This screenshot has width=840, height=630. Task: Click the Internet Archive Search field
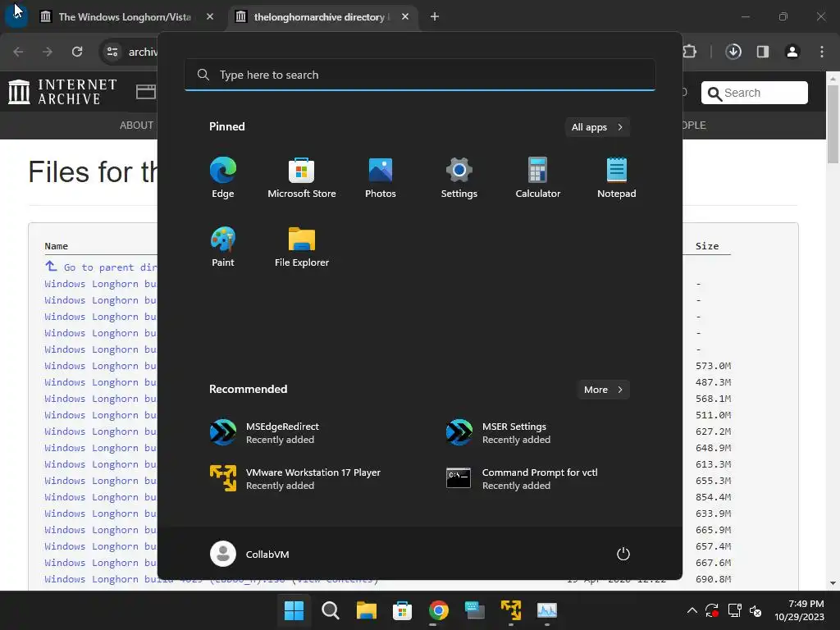[755, 93]
